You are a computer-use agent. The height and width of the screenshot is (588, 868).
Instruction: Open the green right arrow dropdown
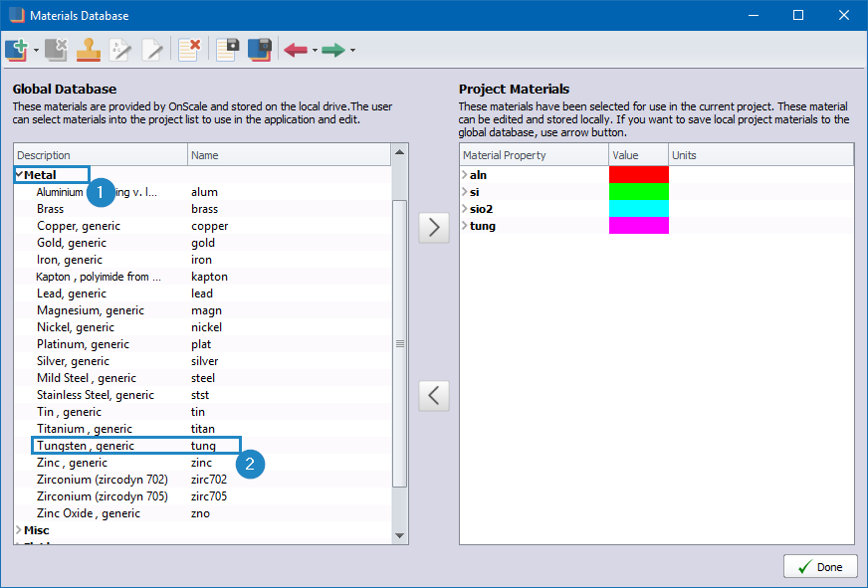click(x=352, y=51)
